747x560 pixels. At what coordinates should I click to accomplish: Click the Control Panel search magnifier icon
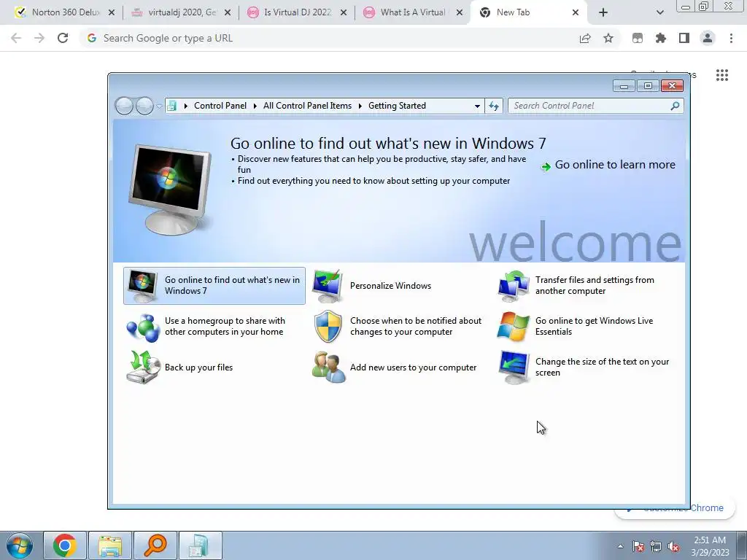675,106
